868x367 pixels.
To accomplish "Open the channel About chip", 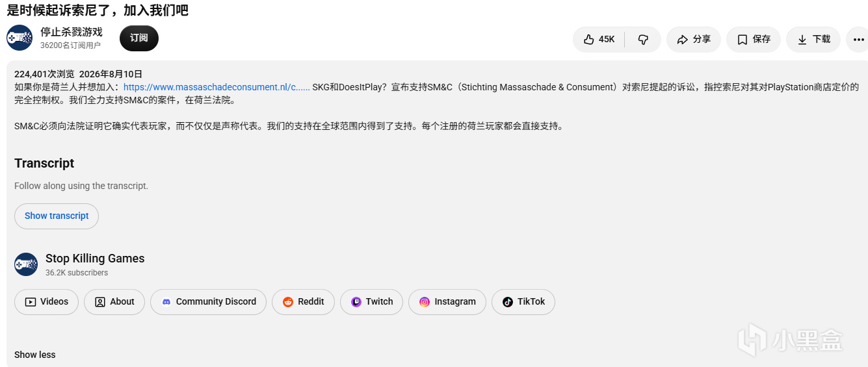I will (x=114, y=302).
